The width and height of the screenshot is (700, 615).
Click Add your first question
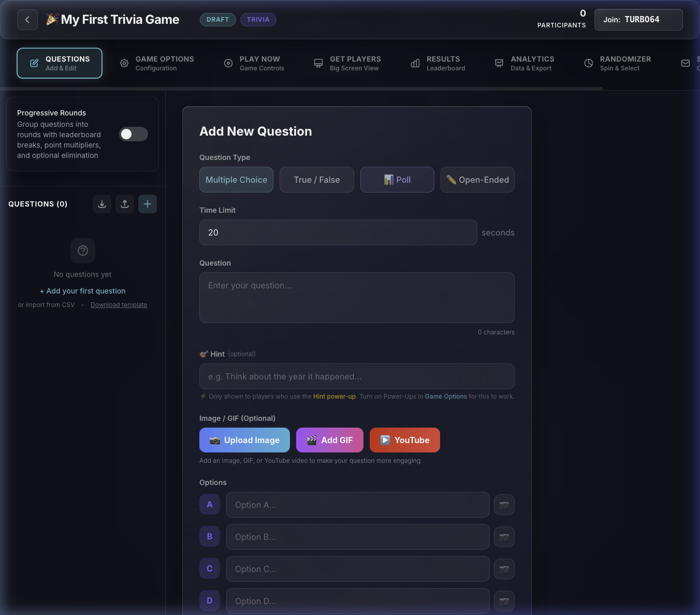coord(82,291)
